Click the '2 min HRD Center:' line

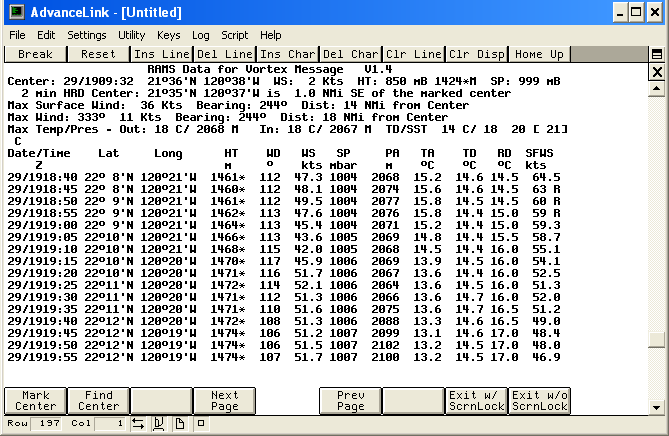pyautogui.click(x=266, y=93)
